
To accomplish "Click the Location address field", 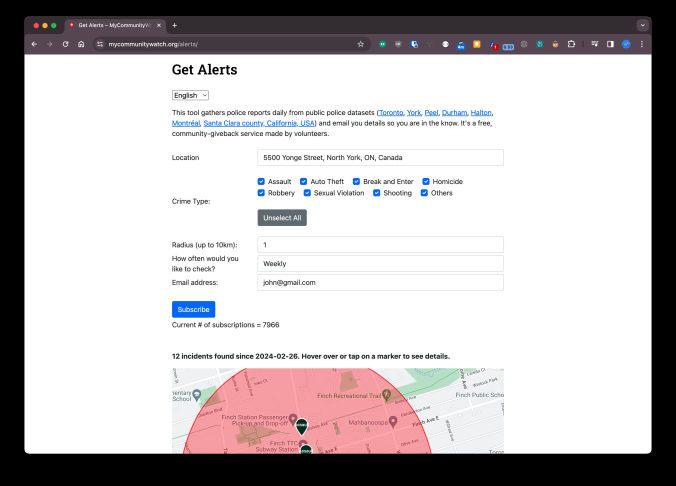I will coord(380,157).
